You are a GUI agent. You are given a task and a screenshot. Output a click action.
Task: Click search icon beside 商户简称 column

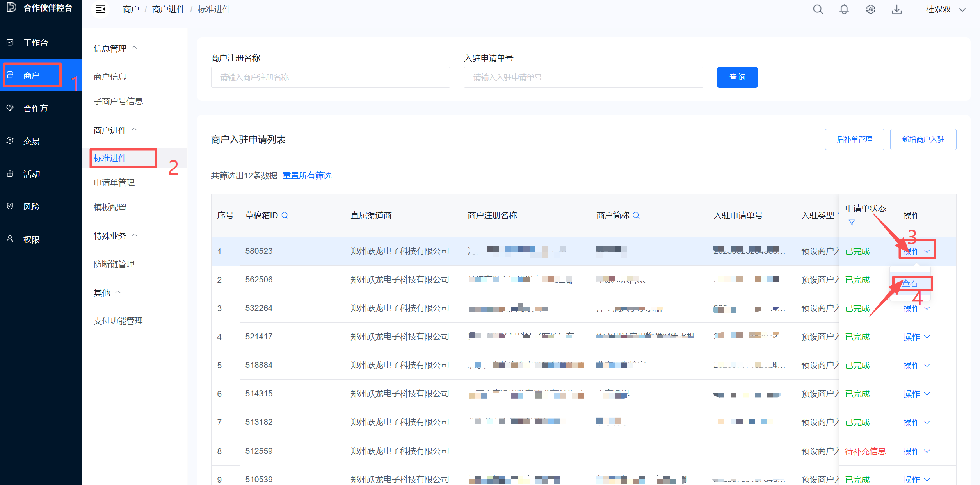pyautogui.click(x=636, y=215)
